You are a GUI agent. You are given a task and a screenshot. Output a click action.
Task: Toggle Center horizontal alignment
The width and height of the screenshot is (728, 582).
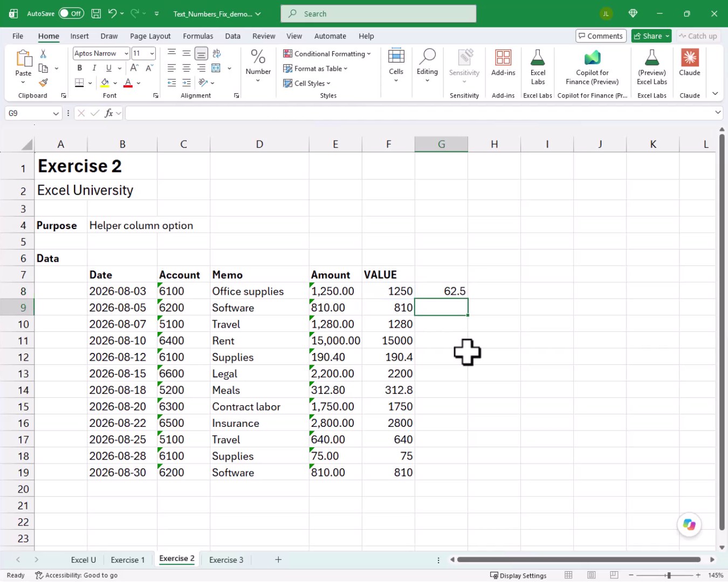click(x=187, y=68)
